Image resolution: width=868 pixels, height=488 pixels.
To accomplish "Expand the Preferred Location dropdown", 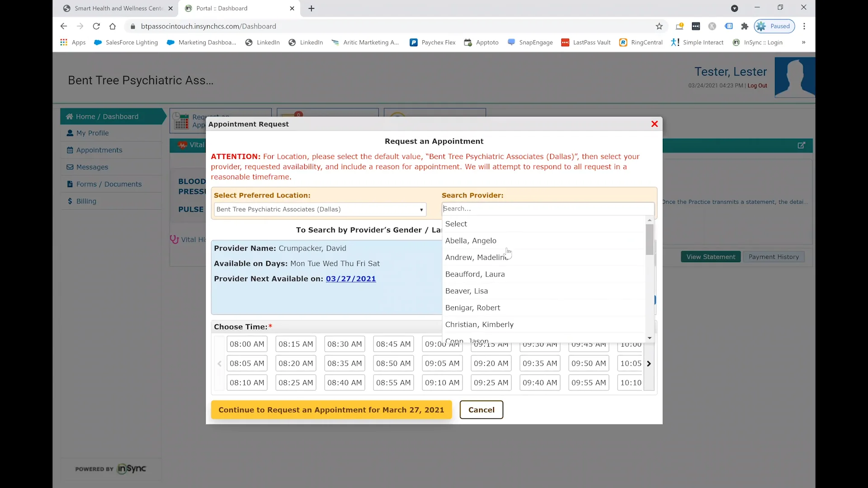I will coord(320,210).
